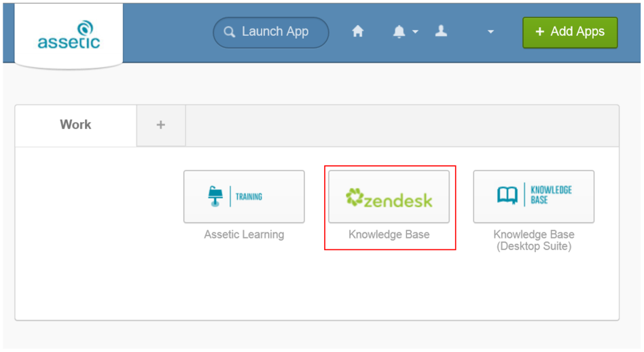The height and width of the screenshot is (352, 644).
Task: Go to the Home icon
Action: click(357, 31)
